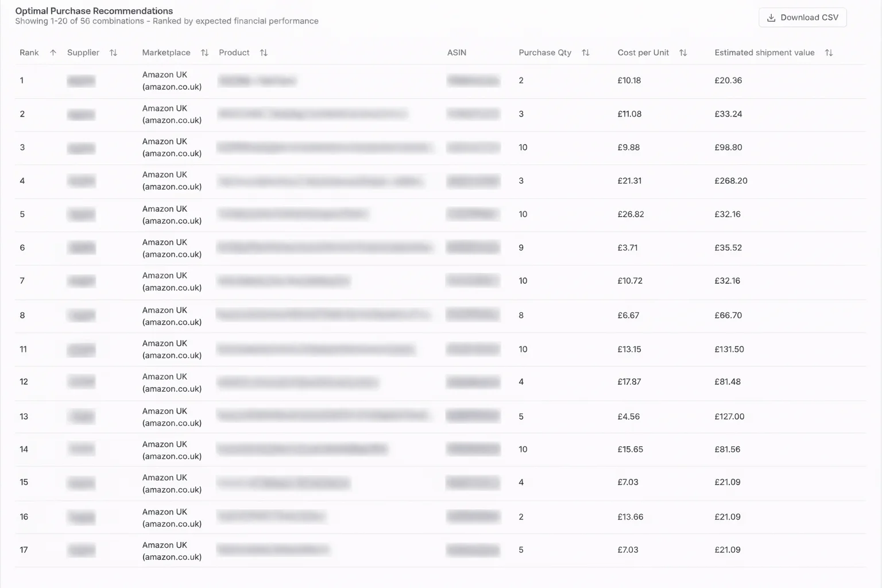This screenshot has width=882, height=588.
Task: Click the sort icon next to Supplier
Action: tap(114, 52)
